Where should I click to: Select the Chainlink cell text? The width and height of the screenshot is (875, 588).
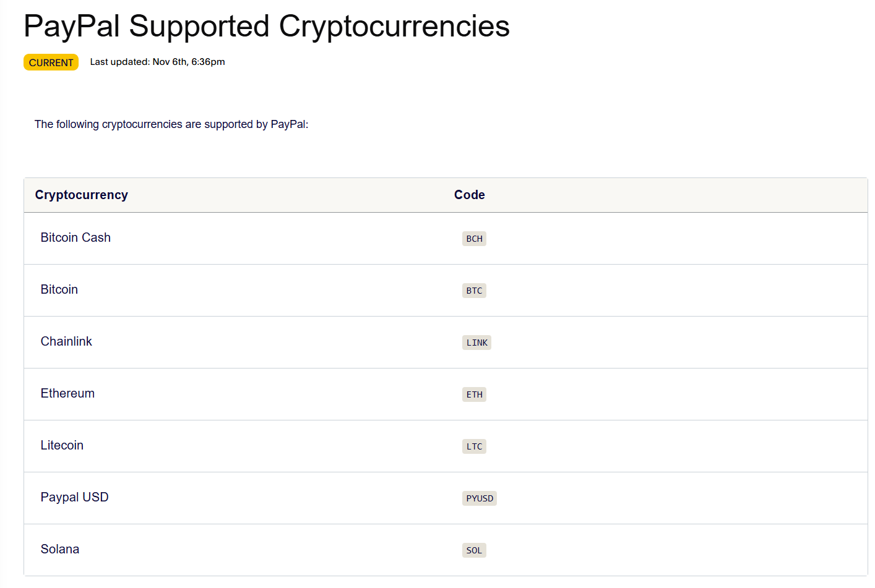tap(66, 341)
